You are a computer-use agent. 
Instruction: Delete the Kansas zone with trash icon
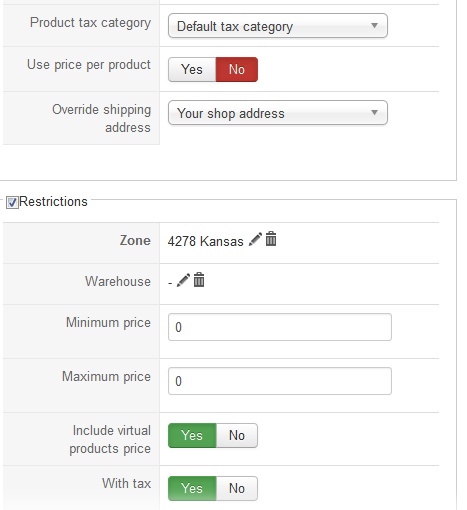click(x=271, y=239)
